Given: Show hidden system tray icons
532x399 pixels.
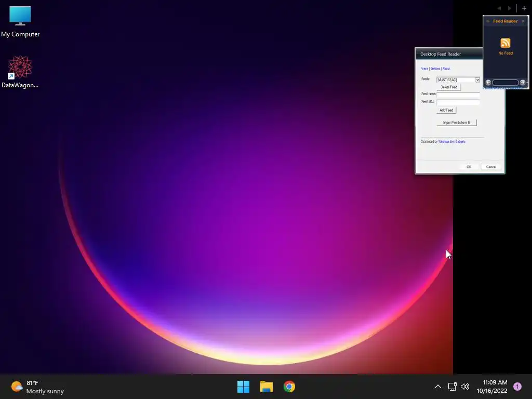Looking at the screenshot, I should pyautogui.click(x=437, y=387).
